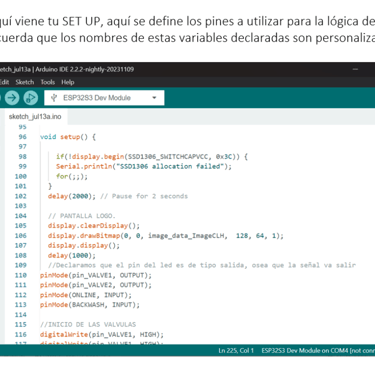Open the Sketch menu
Viewport: 375px width, 366px height.
(x=25, y=82)
